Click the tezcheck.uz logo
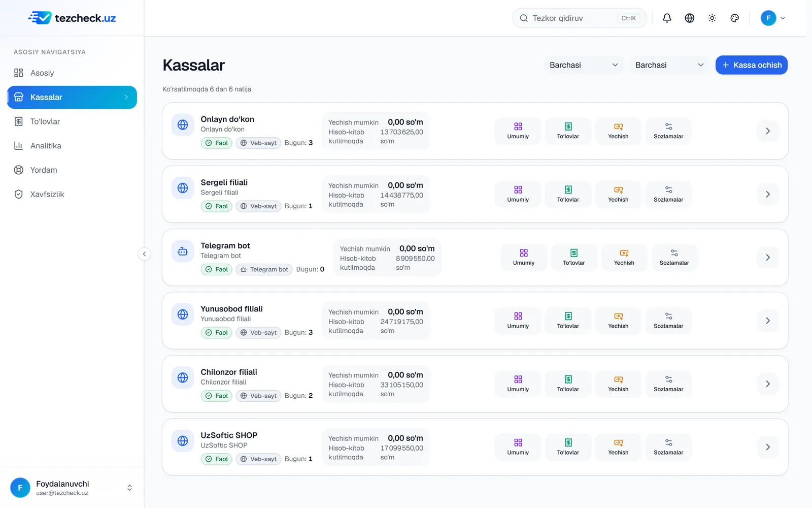The height and width of the screenshot is (508, 812). (72, 18)
